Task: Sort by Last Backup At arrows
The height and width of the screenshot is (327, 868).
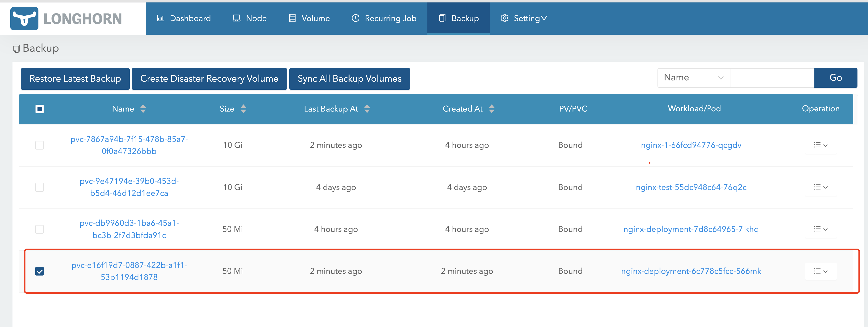Action: click(367, 109)
